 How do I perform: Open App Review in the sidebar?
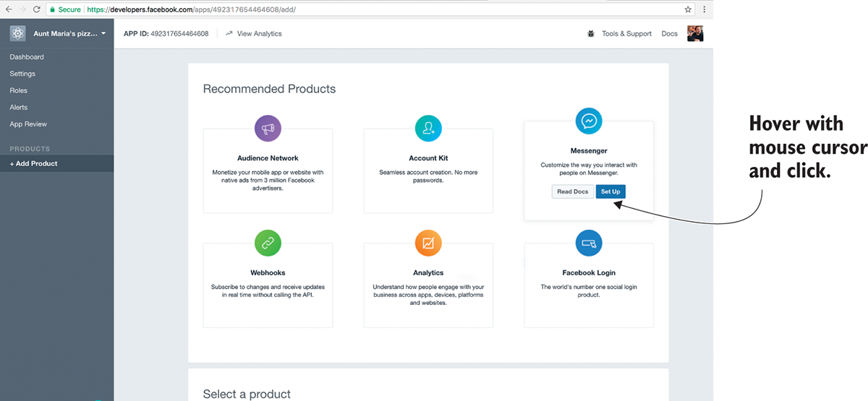(28, 124)
